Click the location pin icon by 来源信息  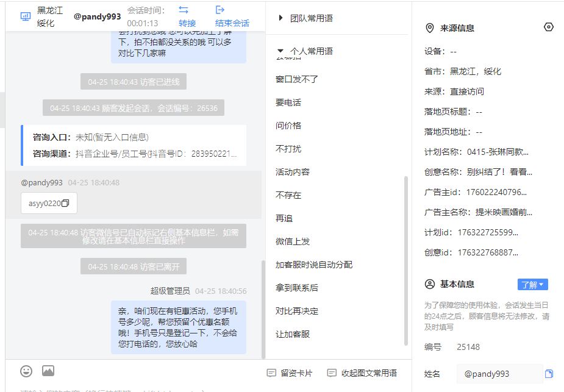point(430,28)
